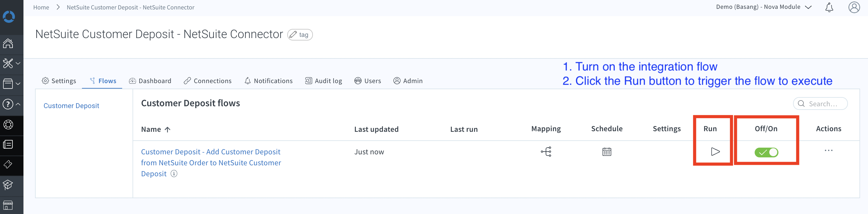Open the three-dot Actions menu for the flow
This screenshot has height=214, width=868.
(829, 150)
